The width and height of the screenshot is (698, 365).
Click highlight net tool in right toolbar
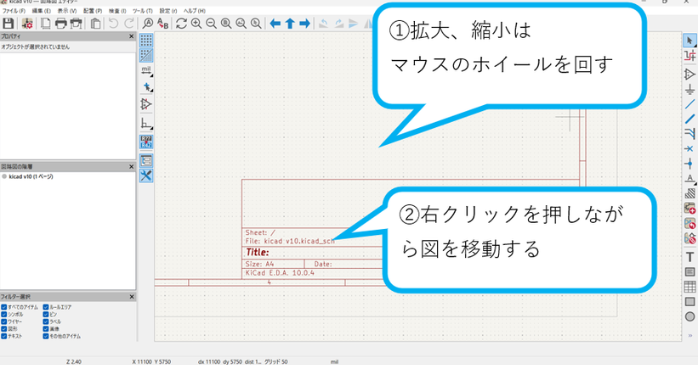tap(690, 56)
